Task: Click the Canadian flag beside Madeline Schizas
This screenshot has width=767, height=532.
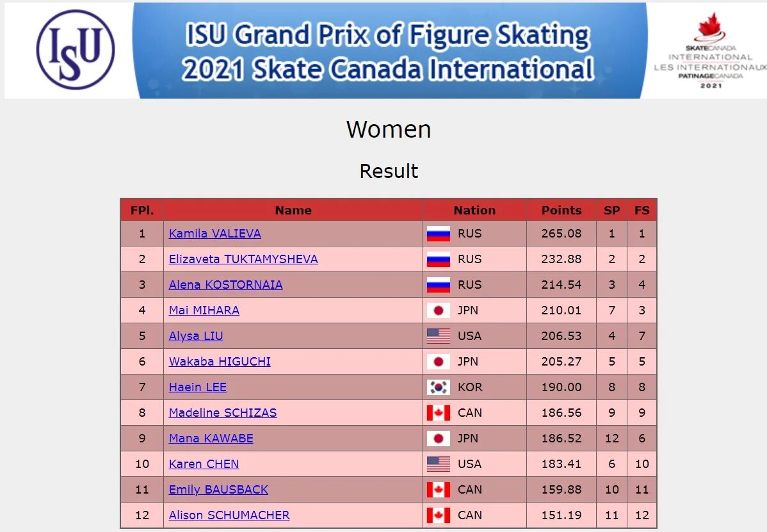Action: (439, 413)
